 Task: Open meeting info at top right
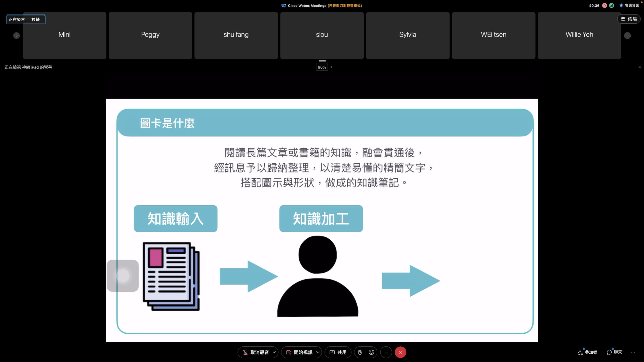point(629,6)
